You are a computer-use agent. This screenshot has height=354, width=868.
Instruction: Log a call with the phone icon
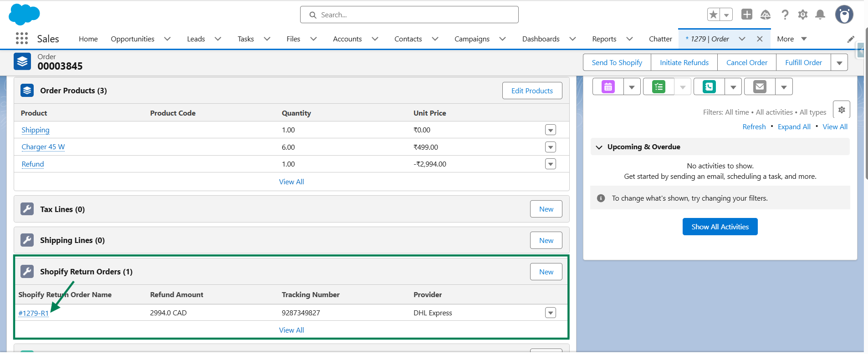[x=709, y=86]
